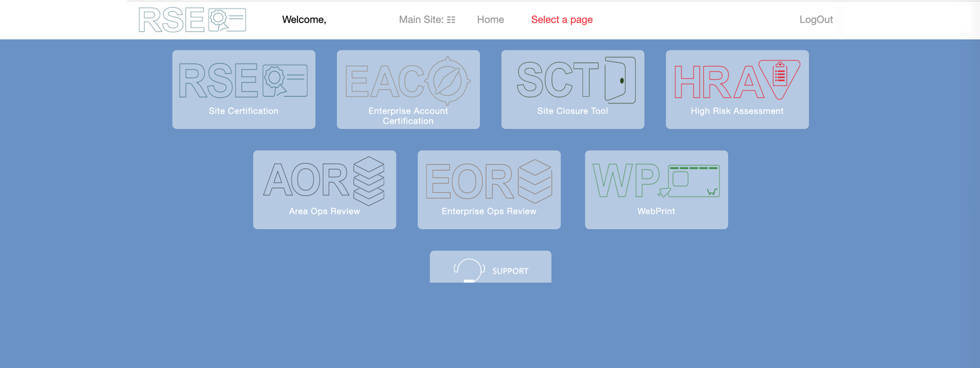
Task: Click the RSE logo in the header
Action: coord(192,20)
